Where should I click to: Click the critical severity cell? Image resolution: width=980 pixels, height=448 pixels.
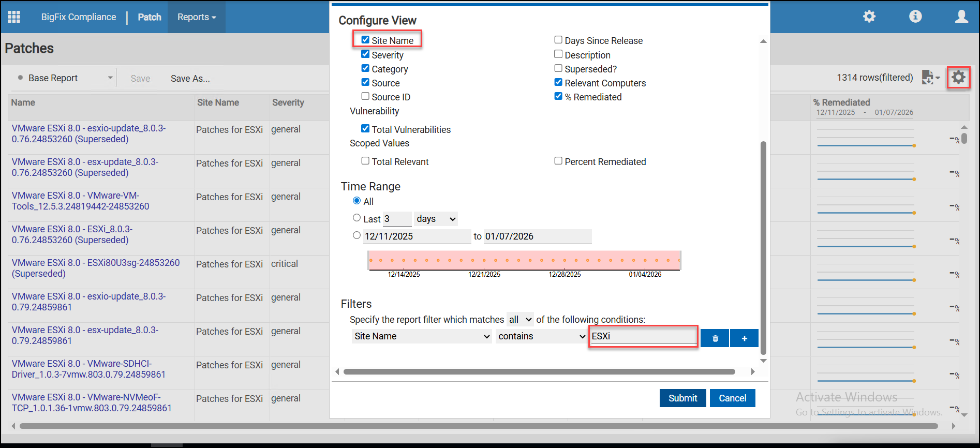285,264
